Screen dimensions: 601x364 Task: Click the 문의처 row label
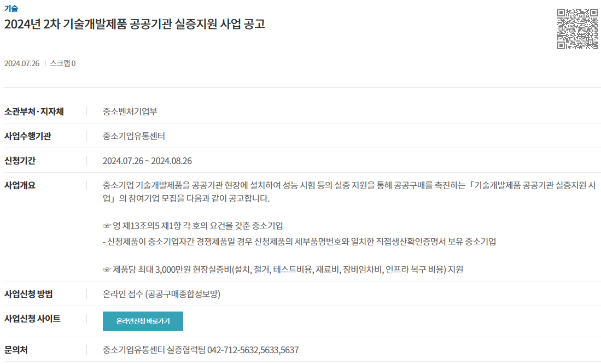pos(16,350)
